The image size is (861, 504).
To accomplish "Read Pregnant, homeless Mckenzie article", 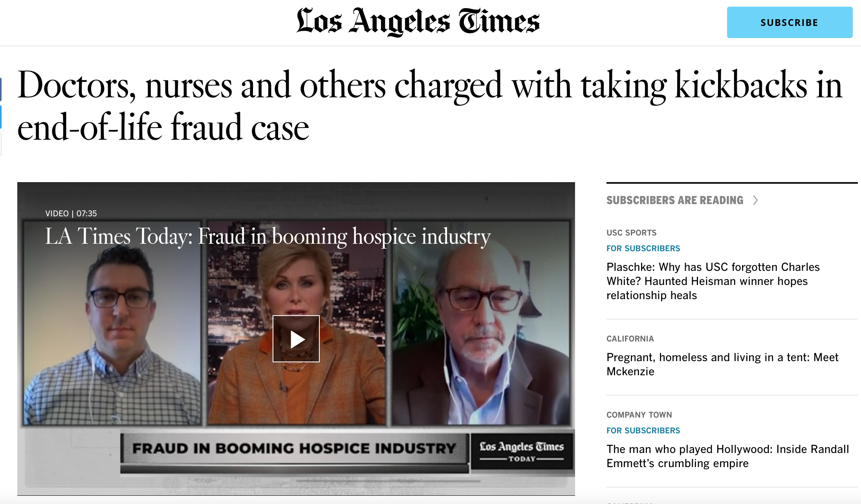I will pyautogui.click(x=722, y=364).
